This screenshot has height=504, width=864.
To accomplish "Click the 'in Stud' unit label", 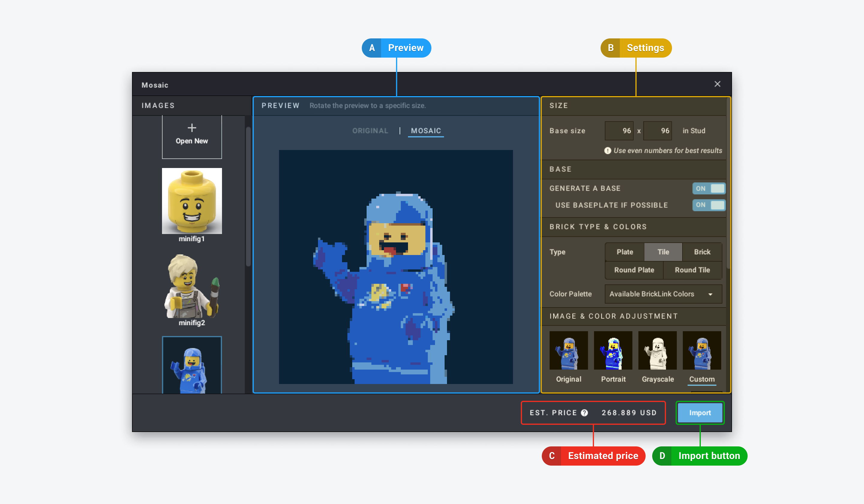I will [x=694, y=130].
